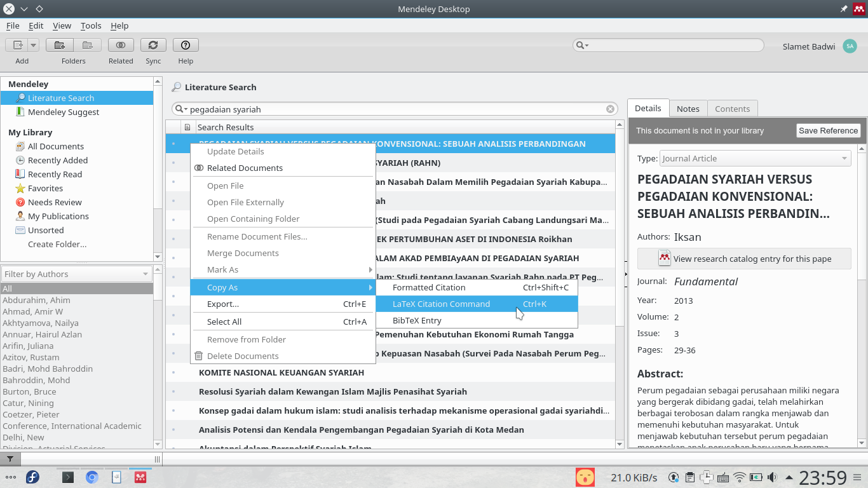
Task: Click View research catalog entry button
Action: [x=744, y=259]
